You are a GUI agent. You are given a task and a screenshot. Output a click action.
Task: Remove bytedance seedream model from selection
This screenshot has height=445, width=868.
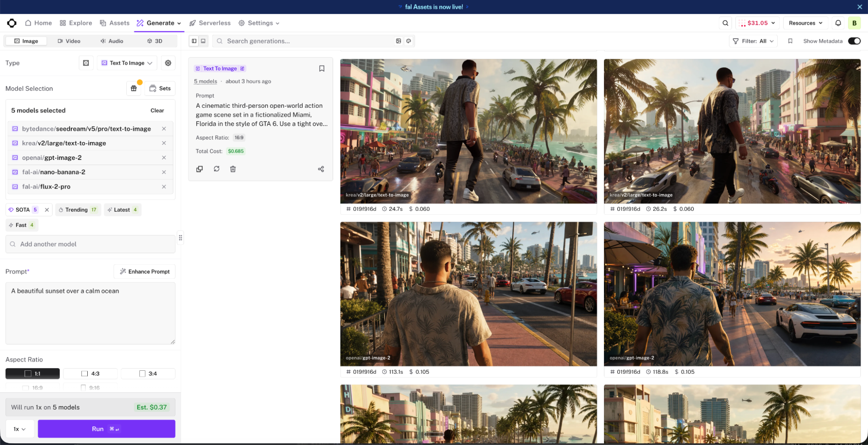coord(164,129)
